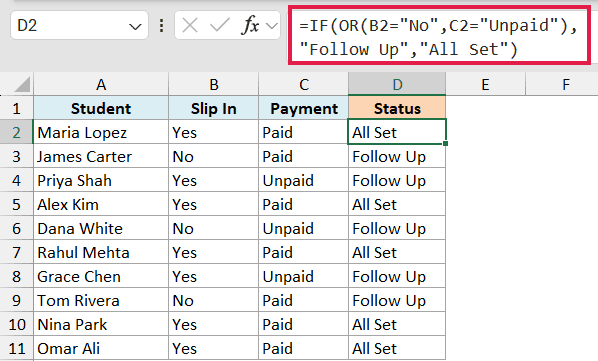Select column B header

[x=214, y=84]
